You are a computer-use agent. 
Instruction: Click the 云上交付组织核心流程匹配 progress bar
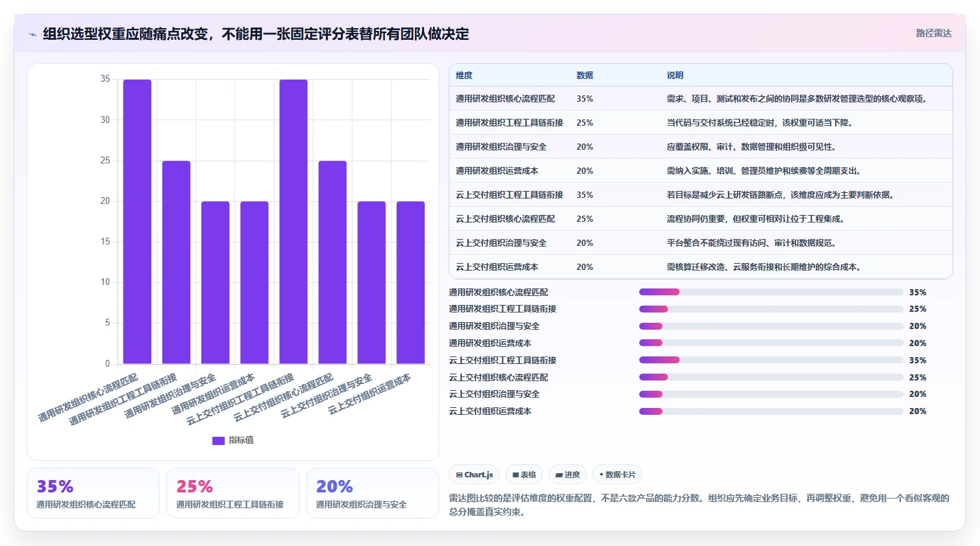[771, 377]
